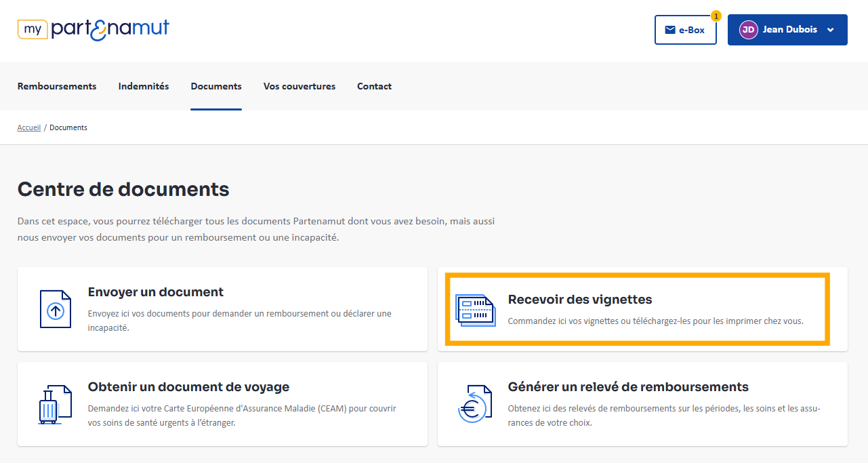Click the my Partenamut logo
Screen dimensions: 868x463
click(x=94, y=29)
